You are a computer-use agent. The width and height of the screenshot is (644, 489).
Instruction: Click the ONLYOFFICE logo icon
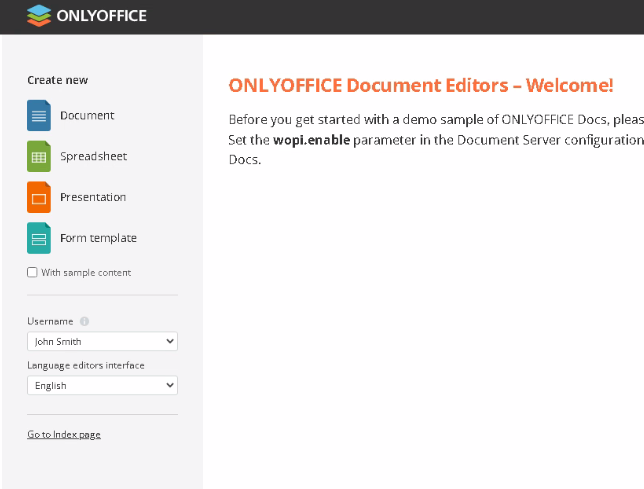tap(39, 16)
